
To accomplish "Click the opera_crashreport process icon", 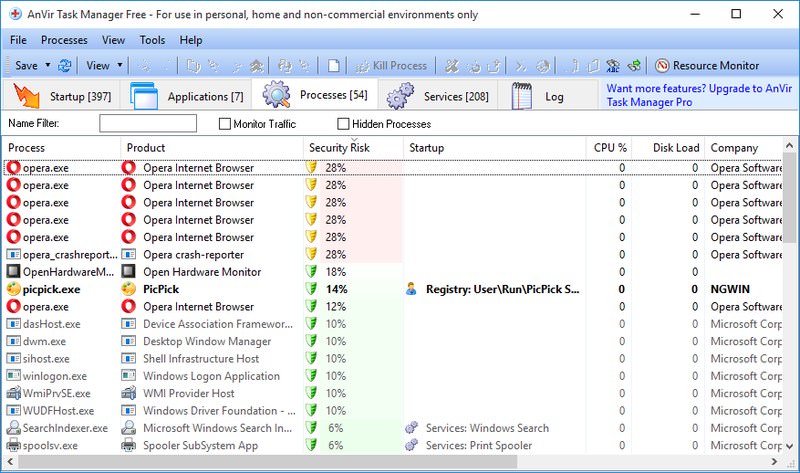I will tap(14, 255).
